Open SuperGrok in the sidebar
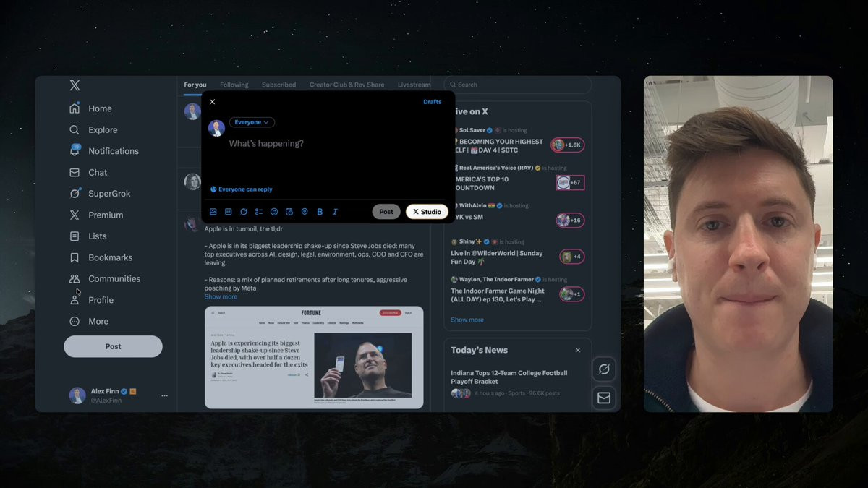Image resolution: width=868 pixels, height=488 pixels. click(x=100, y=194)
